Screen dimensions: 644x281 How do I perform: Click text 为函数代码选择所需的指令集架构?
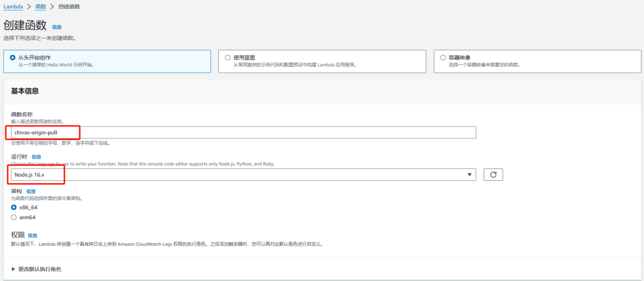[47, 199]
